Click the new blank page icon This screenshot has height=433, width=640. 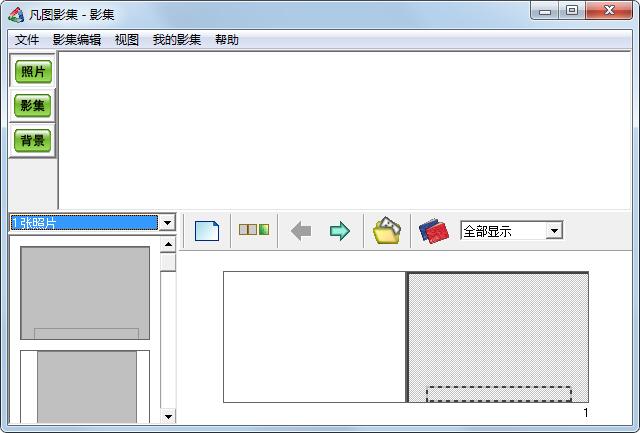point(206,231)
